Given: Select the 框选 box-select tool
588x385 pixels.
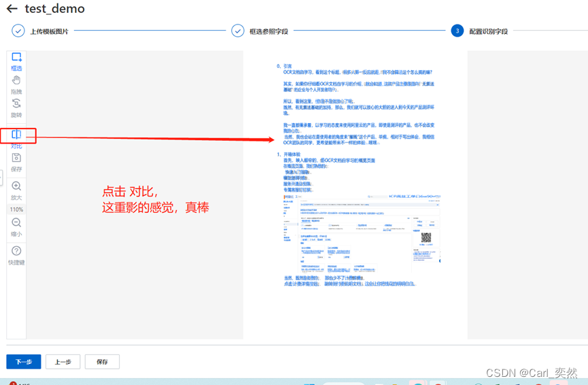Looking at the screenshot, I should [16, 61].
